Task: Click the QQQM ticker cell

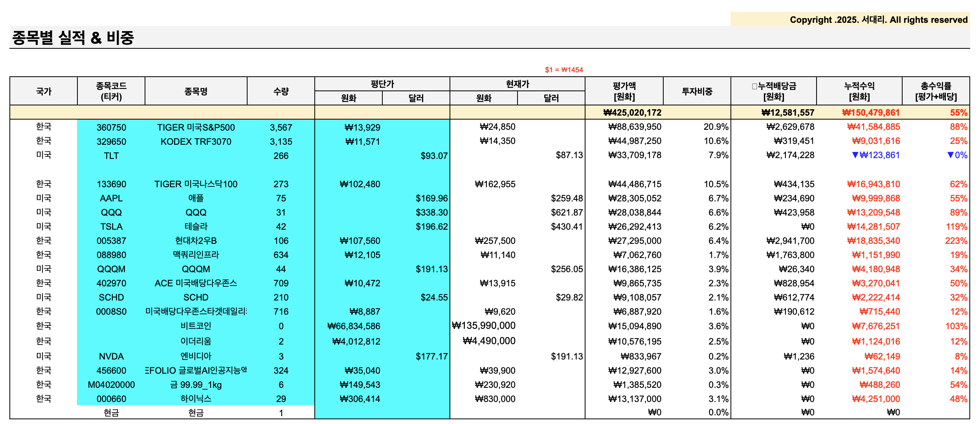Action: tap(111, 269)
